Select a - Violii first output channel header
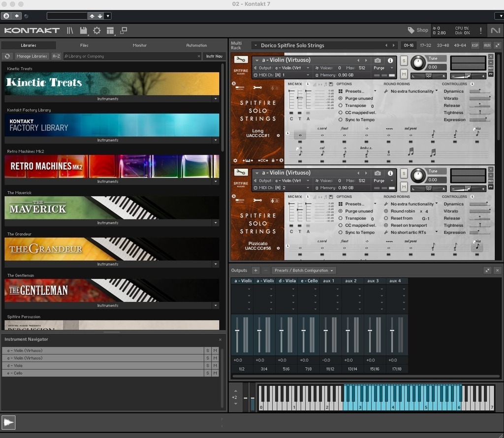 pos(242,281)
